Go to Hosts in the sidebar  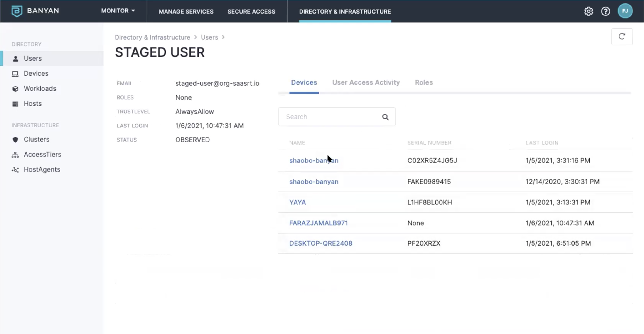click(x=32, y=103)
